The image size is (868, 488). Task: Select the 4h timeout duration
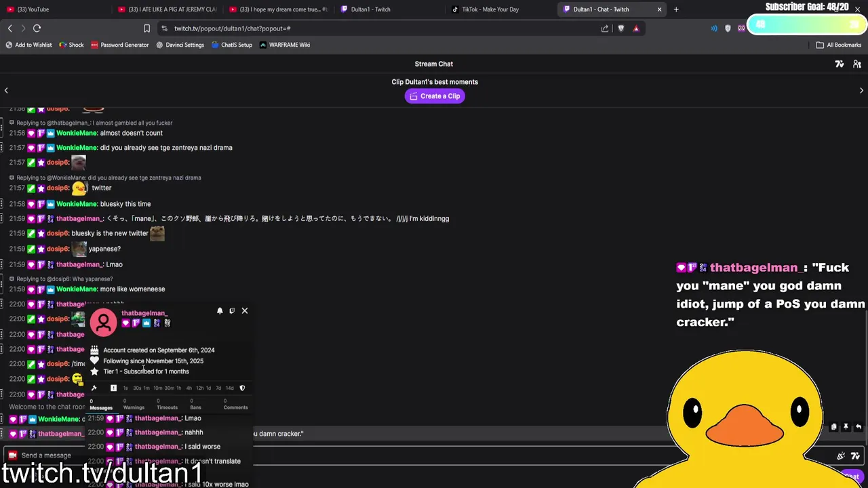(189, 388)
